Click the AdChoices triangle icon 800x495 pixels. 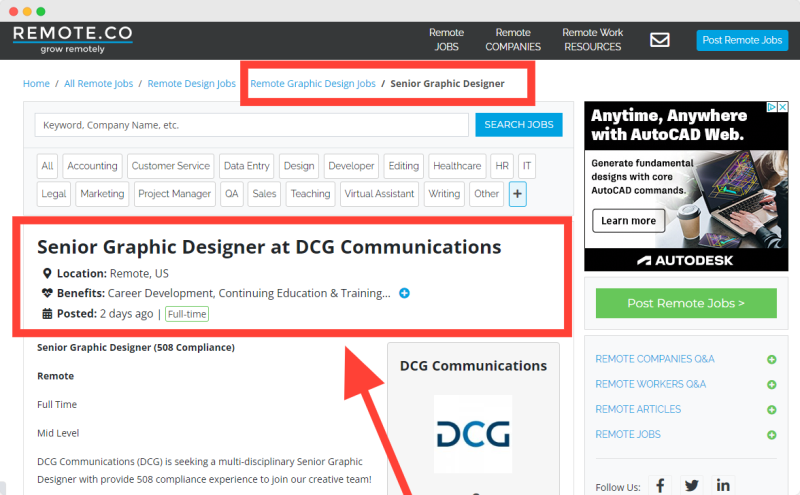[772, 107]
